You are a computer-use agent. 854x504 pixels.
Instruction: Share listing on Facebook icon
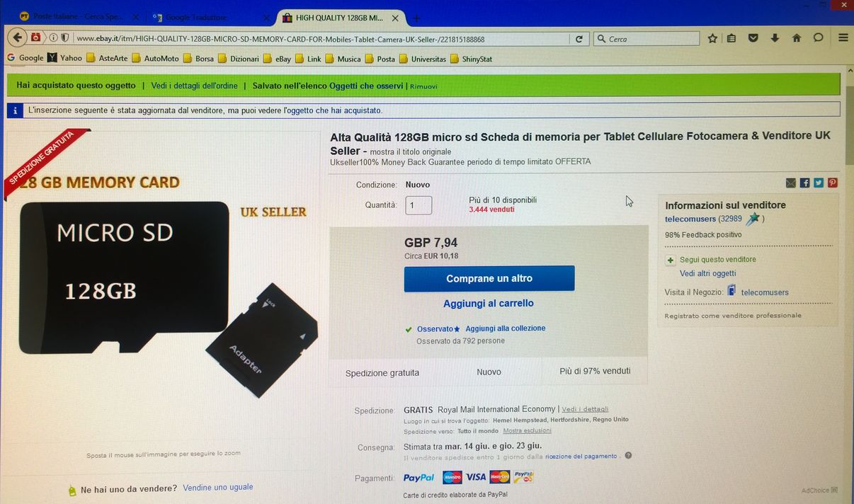804,183
